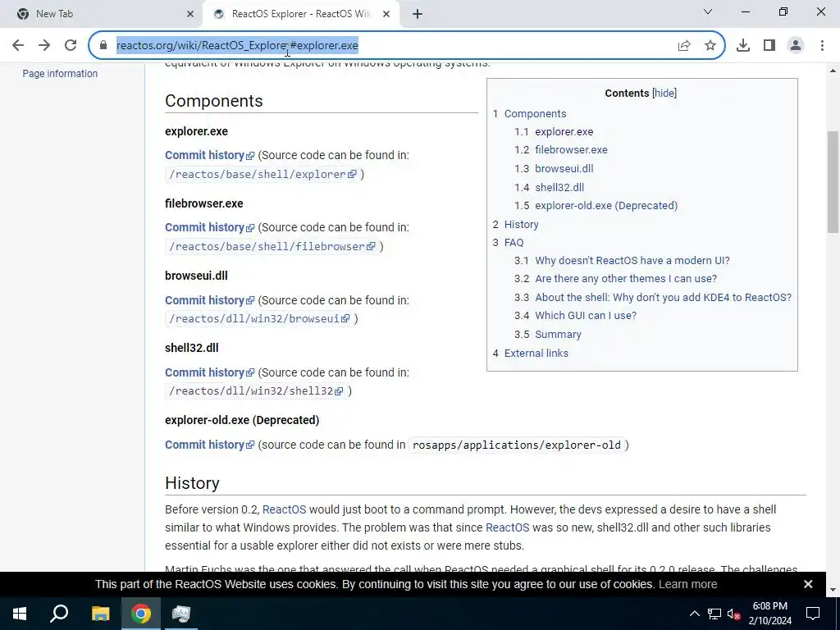Screen dimensions: 840x630
Task: Go back to the previous page
Action: (18, 46)
